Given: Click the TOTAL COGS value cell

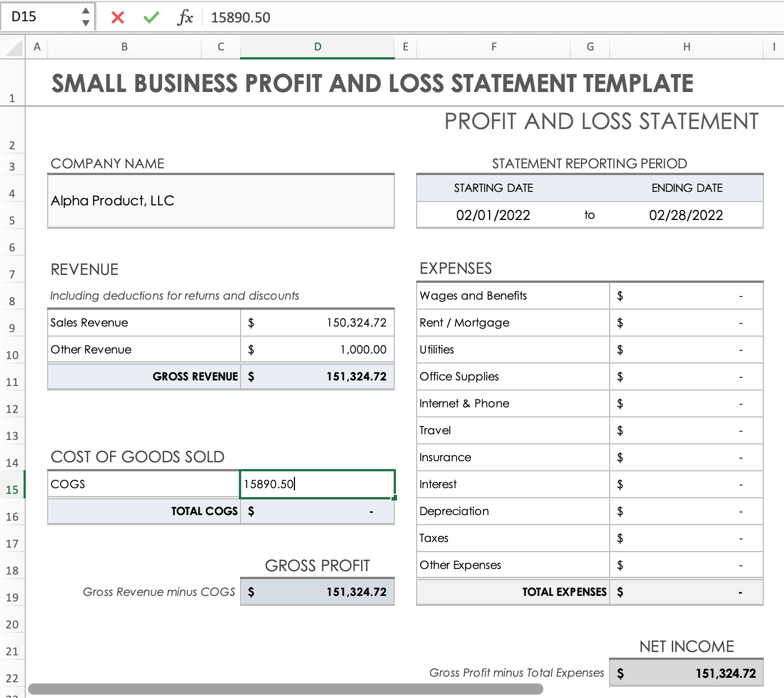Looking at the screenshot, I should (317, 511).
